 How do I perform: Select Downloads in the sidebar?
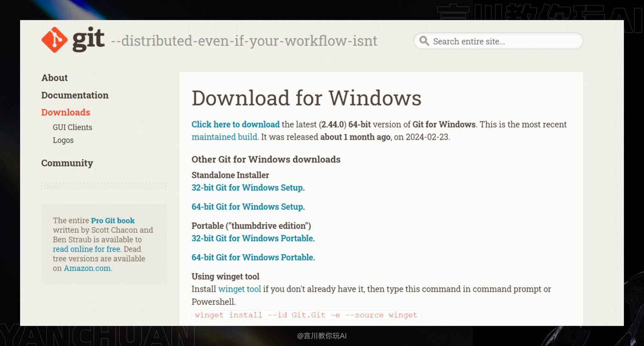pyautogui.click(x=66, y=112)
